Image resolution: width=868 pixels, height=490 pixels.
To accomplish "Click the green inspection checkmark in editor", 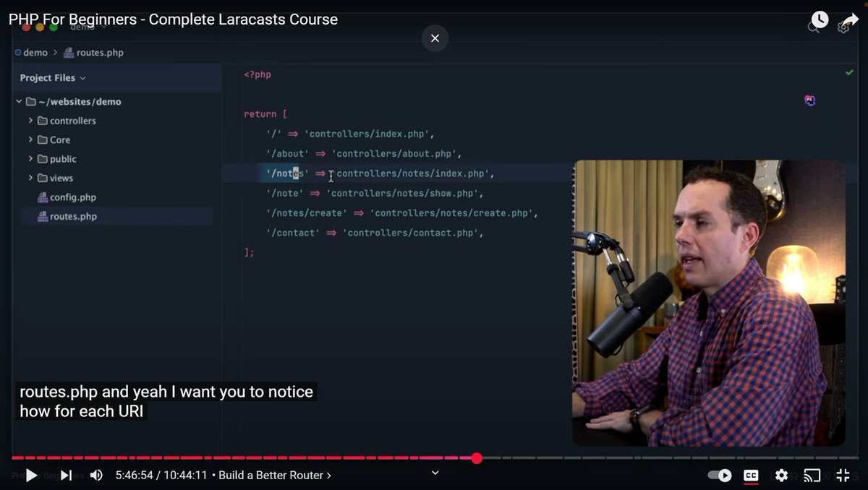I will 849,73.
